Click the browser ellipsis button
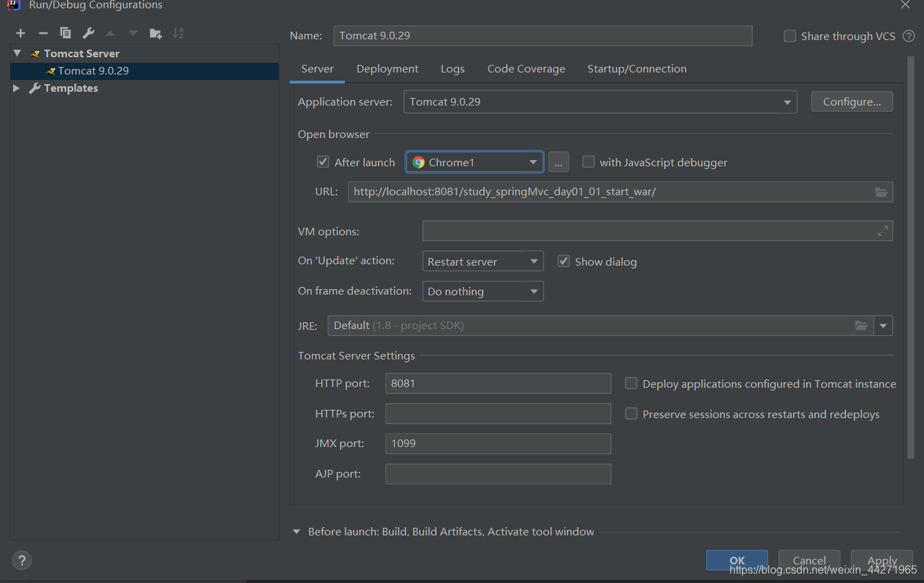Viewport: 924px width, 583px height. point(559,163)
